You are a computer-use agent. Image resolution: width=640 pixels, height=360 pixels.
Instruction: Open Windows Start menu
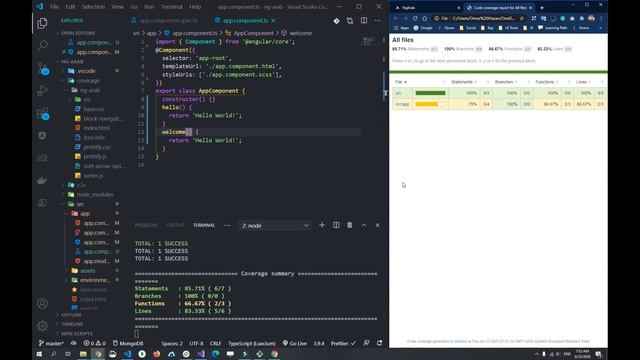coord(39,354)
